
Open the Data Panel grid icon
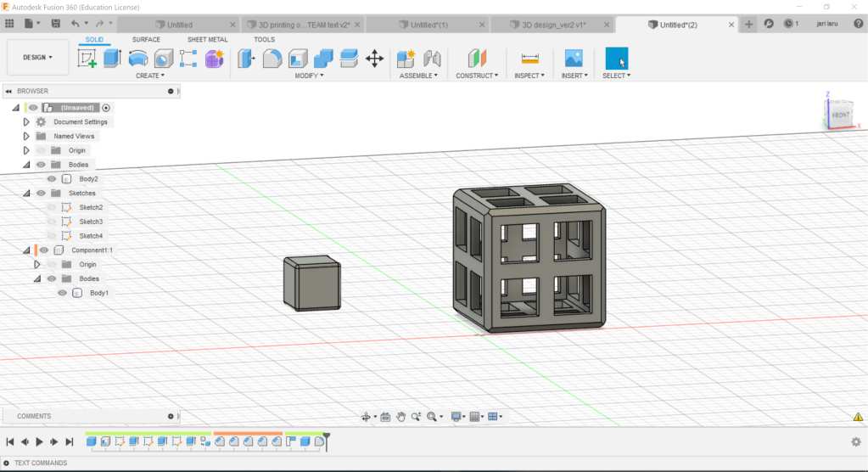tap(9, 24)
